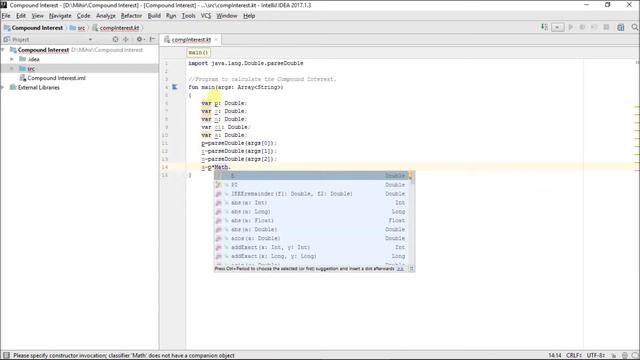Click Scroll from Source target icon
This screenshot has height=360, width=640.
point(115,39)
